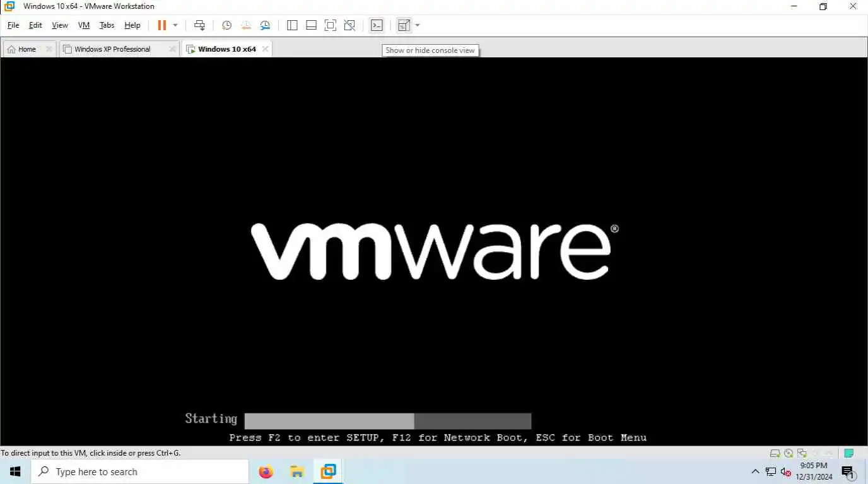This screenshot has height=484, width=868.
Task: Open File Explorer from the taskbar
Action: [297, 471]
